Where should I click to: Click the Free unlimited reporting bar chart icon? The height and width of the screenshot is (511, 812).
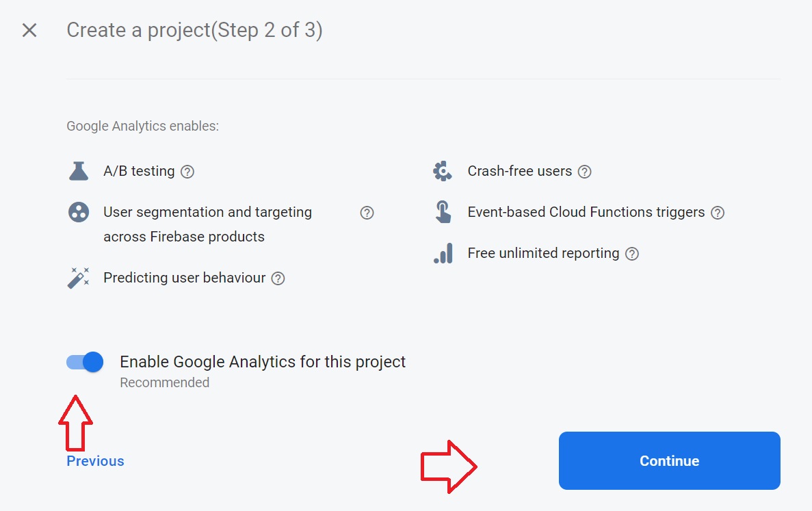click(443, 253)
